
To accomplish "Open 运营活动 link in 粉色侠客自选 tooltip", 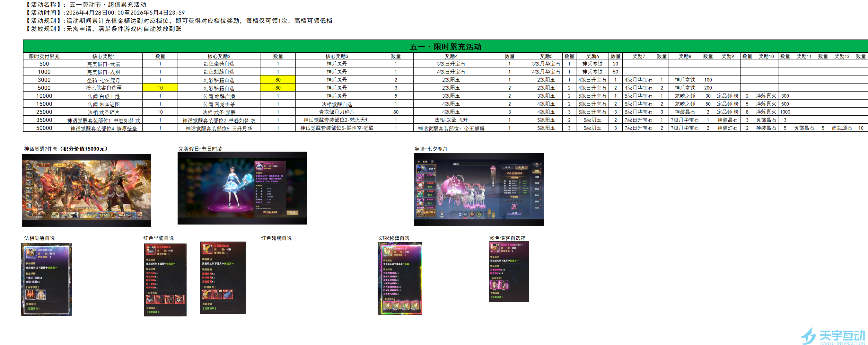I will click(x=497, y=297).
